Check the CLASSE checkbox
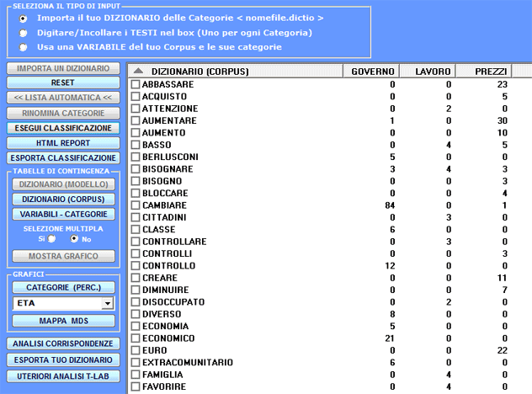The width and height of the screenshot is (532, 394). (x=136, y=229)
